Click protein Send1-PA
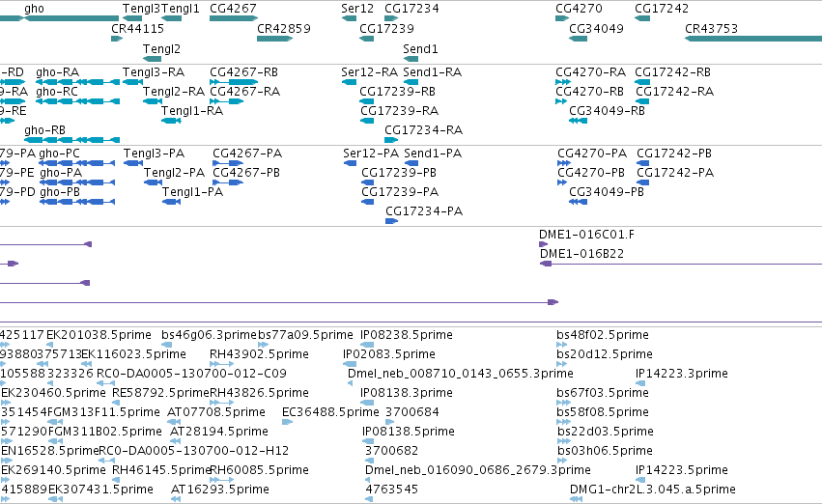The width and height of the screenshot is (822, 504). click(433, 154)
